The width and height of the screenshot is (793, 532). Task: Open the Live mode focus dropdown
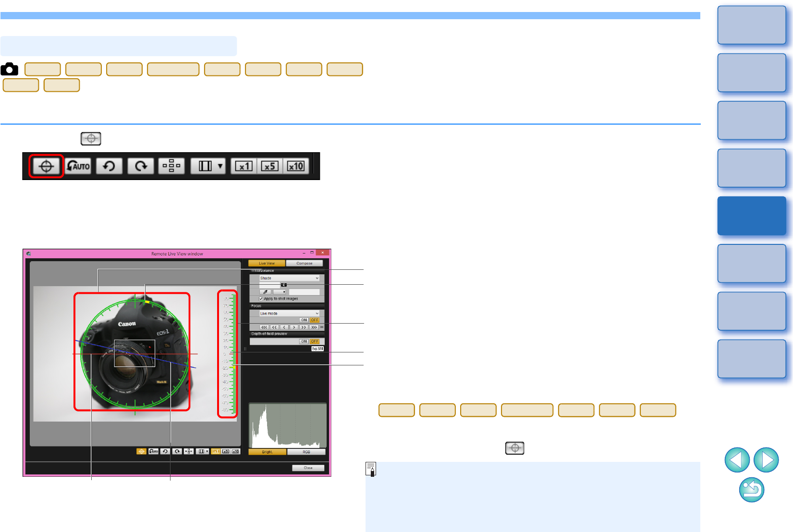[289, 314]
